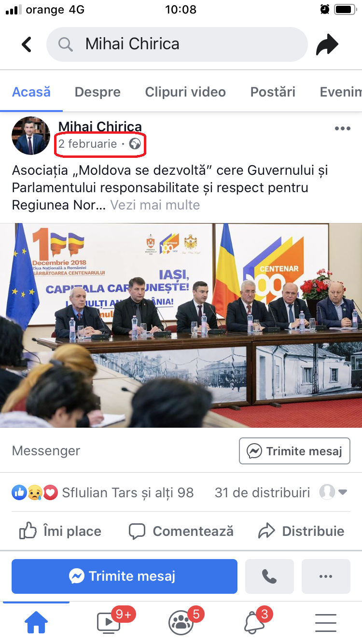This screenshot has width=362, height=644.
Task: Tap the phone call button
Action: click(x=269, y=576)
